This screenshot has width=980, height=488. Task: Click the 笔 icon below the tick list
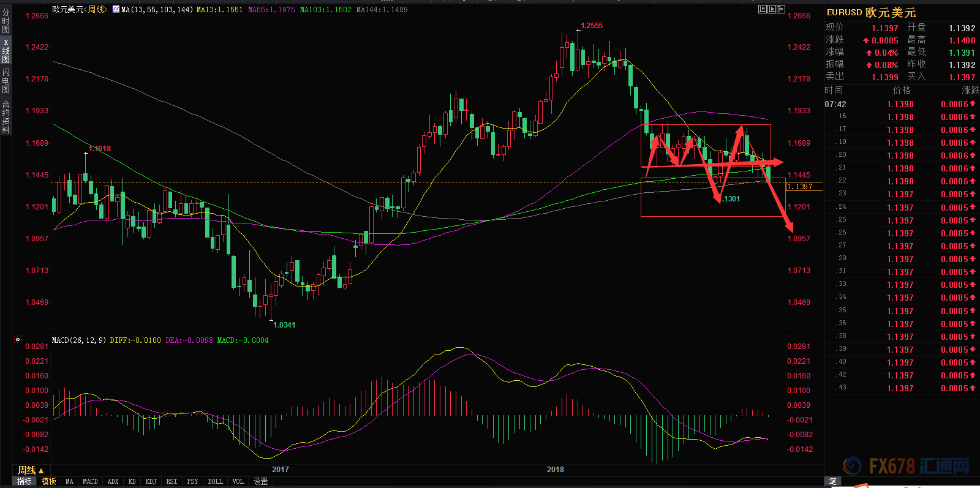(832, 481)
